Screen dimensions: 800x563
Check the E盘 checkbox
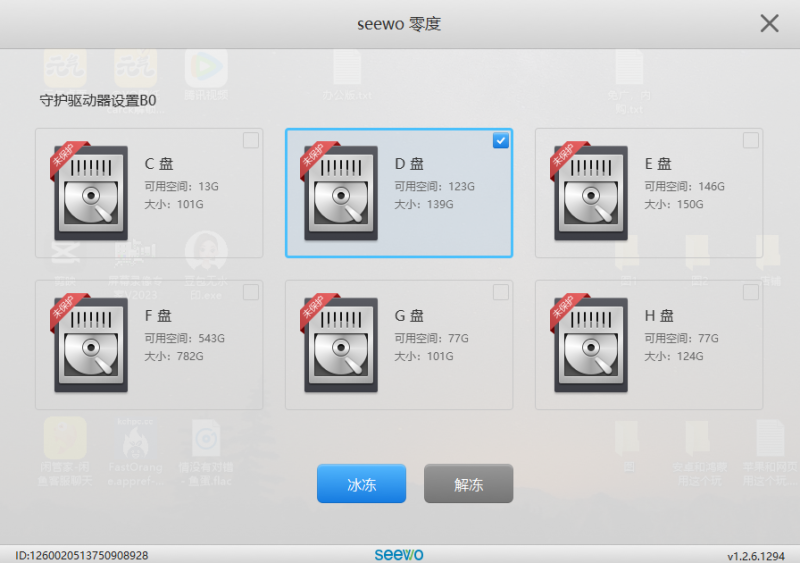coord(750,141)
